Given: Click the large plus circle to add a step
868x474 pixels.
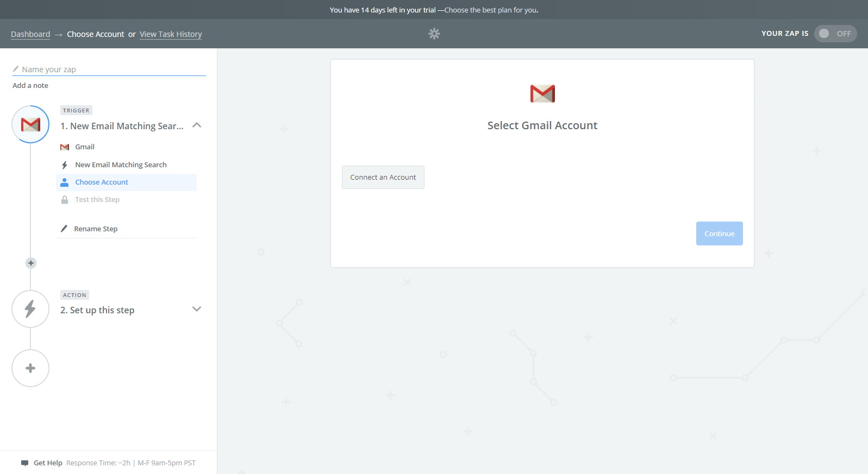Looking at the screenshot, I should pyautogui.click(x=30, y=368).
